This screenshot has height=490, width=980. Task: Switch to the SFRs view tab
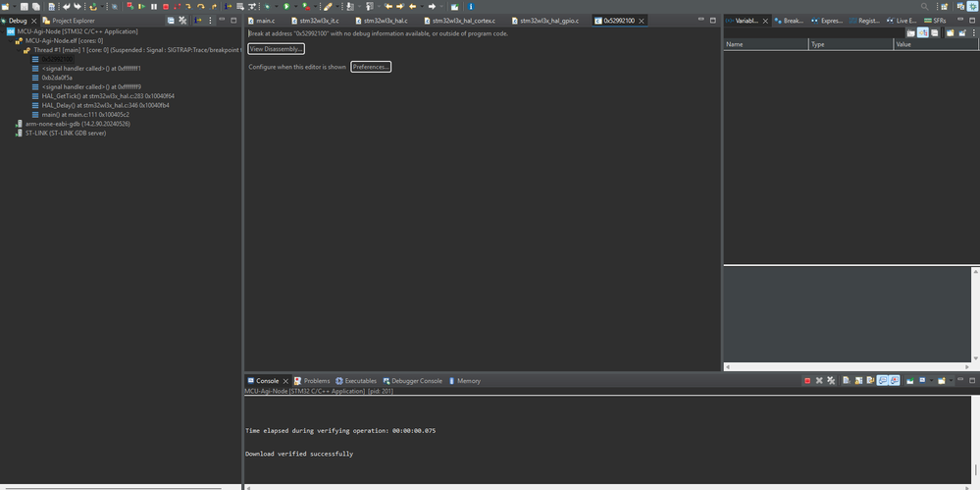point(935,21)
